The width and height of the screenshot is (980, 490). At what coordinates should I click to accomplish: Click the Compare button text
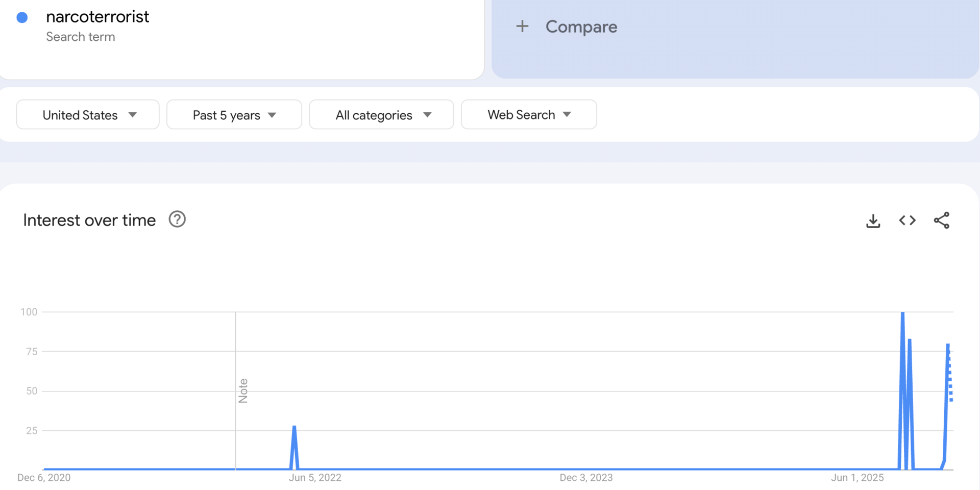[x=581, y=27]
